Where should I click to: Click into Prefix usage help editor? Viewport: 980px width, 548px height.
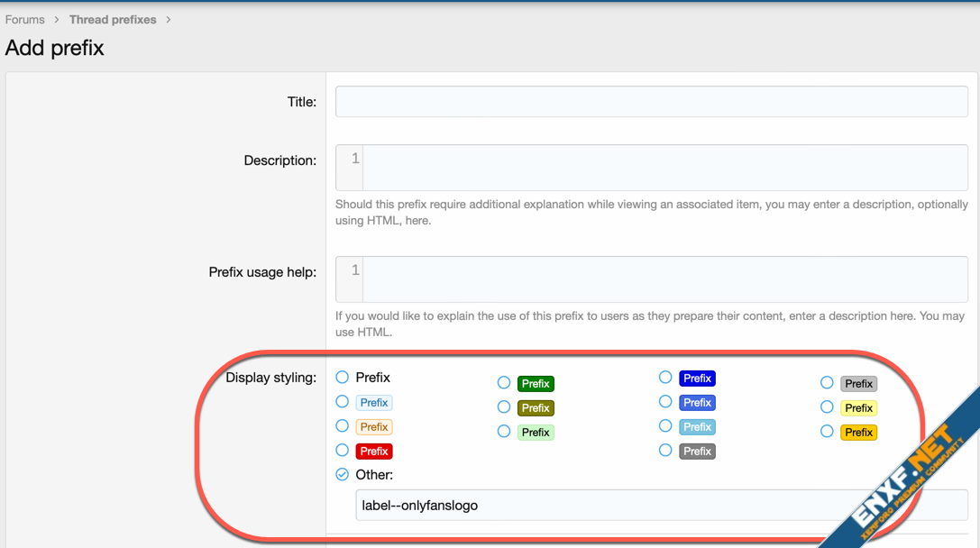click(664, 279)
